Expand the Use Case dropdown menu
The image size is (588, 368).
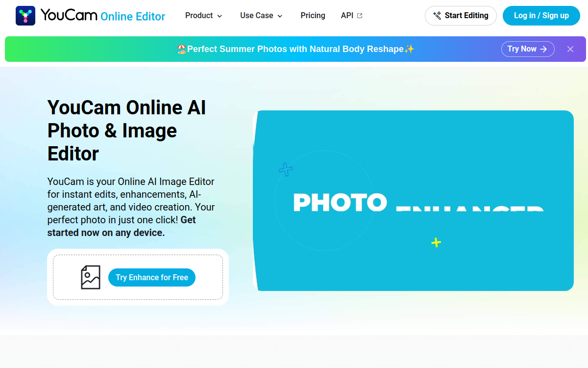pos(262,16)
